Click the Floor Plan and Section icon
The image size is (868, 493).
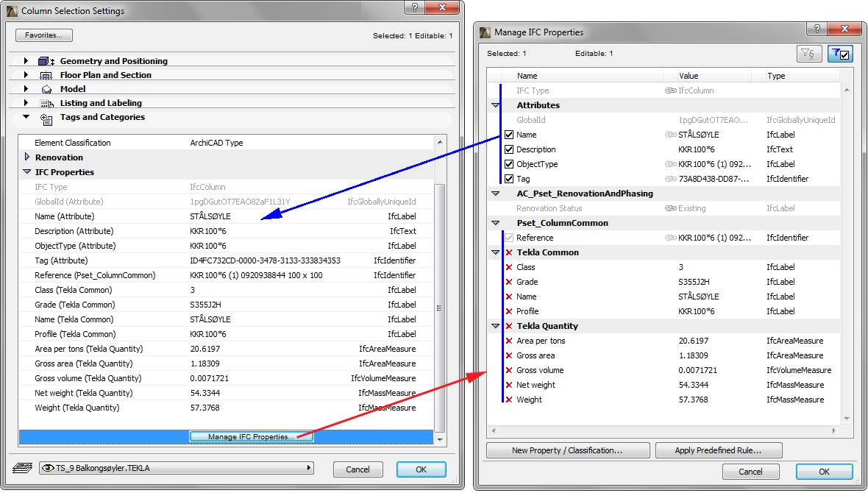tap(46, 75)
